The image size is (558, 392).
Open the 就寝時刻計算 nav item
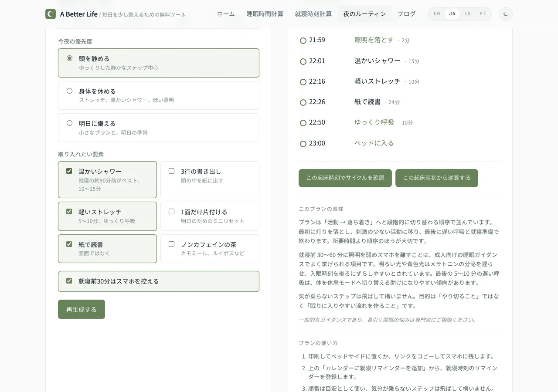coord(313,14)
